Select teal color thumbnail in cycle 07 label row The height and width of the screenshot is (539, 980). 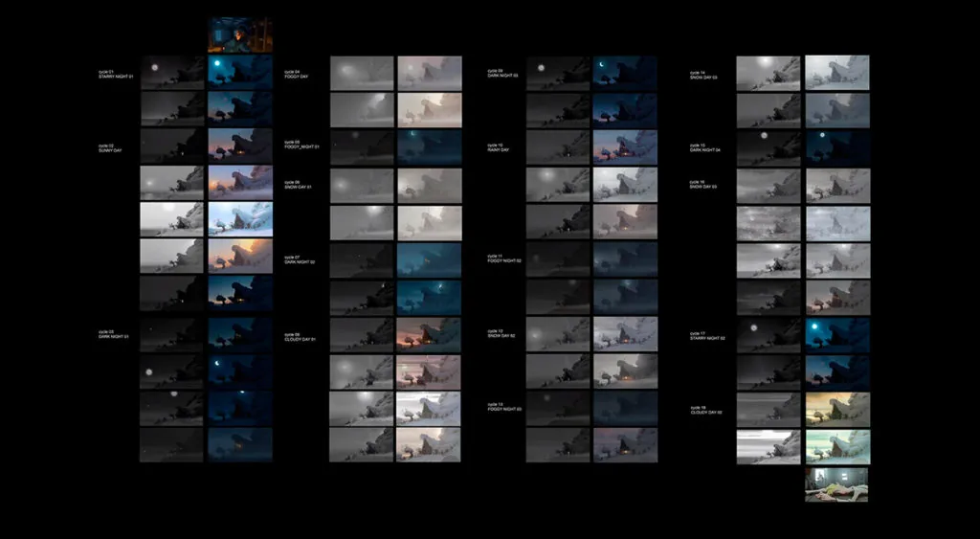pyautogui.click(x=430, y=260)
